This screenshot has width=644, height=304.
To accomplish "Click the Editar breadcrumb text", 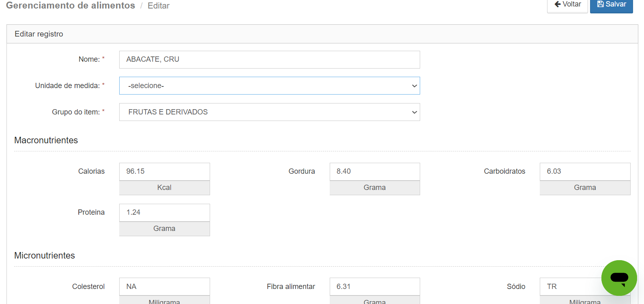I will [x=159, y=6].
